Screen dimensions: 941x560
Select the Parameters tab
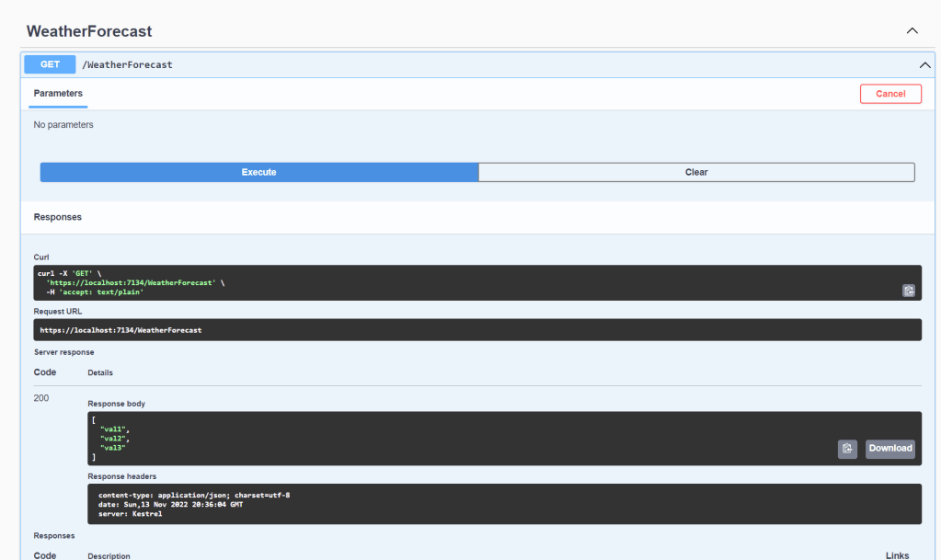(x=58, y=94)
